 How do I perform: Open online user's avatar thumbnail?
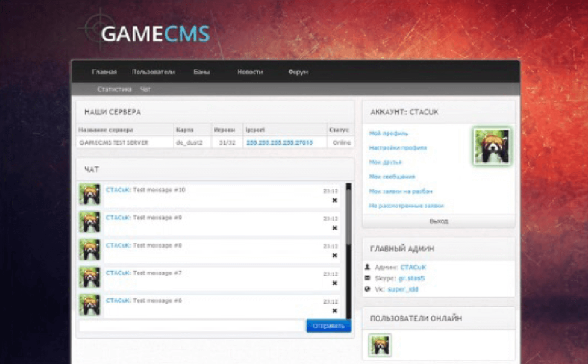(x=380, y=346)
